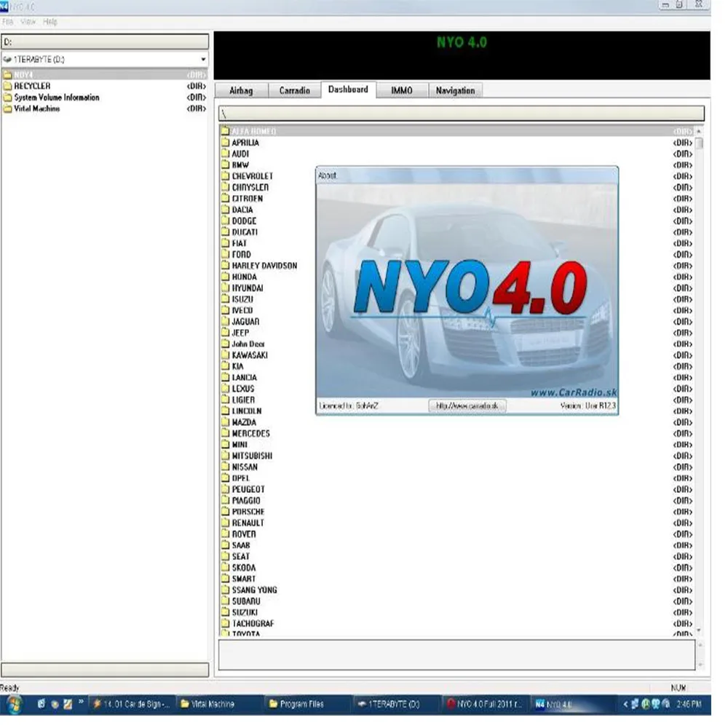Select the SUBARU entry text
The width and height of the screenshot is (728, 728).
(246, 601)
